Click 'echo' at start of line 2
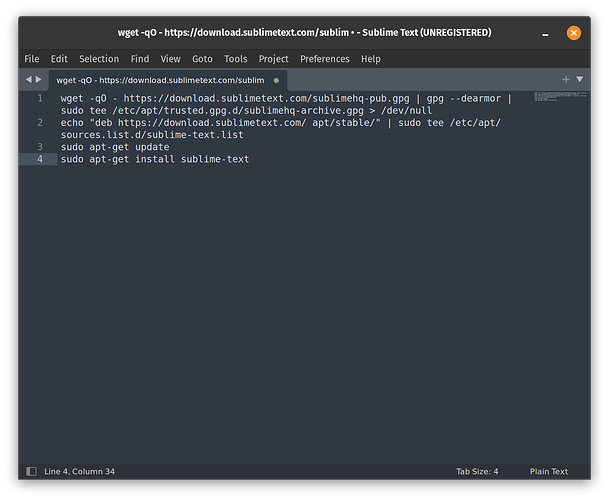This screenshot has height=500, width=609. coord(72,123)
